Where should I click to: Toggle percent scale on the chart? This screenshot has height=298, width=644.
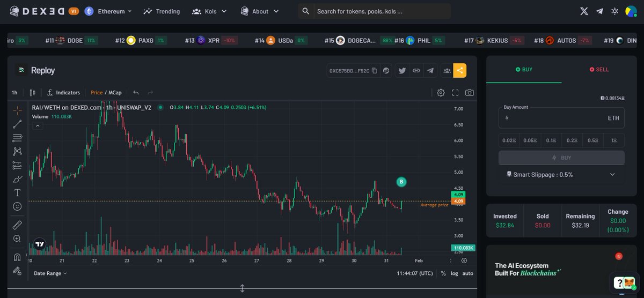click(443, 273)
